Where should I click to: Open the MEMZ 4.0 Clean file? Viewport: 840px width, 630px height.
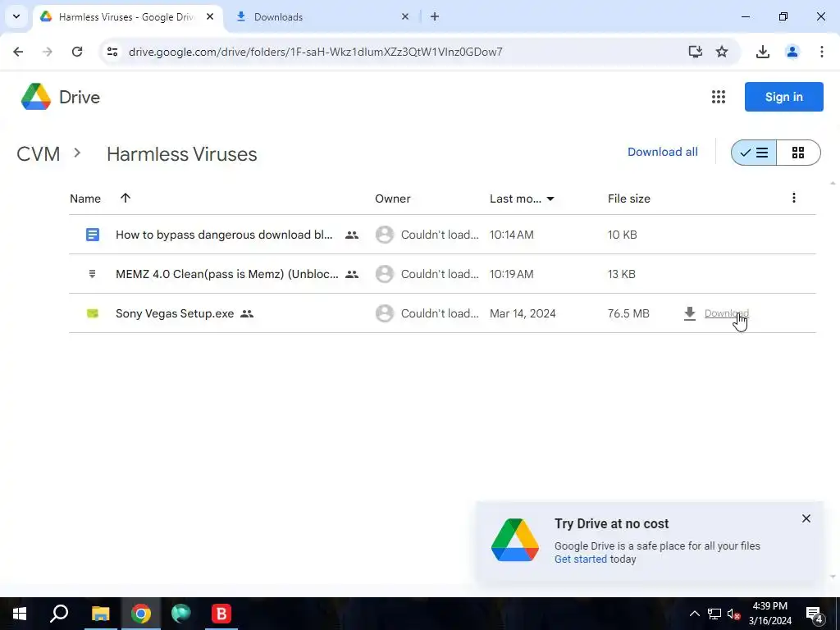pyautogui.click(x=227, y=274)
